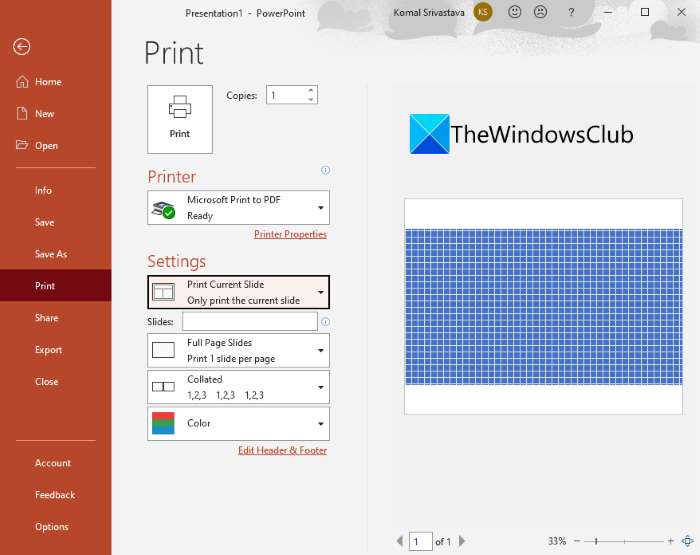
Task: Click the Full Page Slides page icon
Action: [x=163, y=350]
